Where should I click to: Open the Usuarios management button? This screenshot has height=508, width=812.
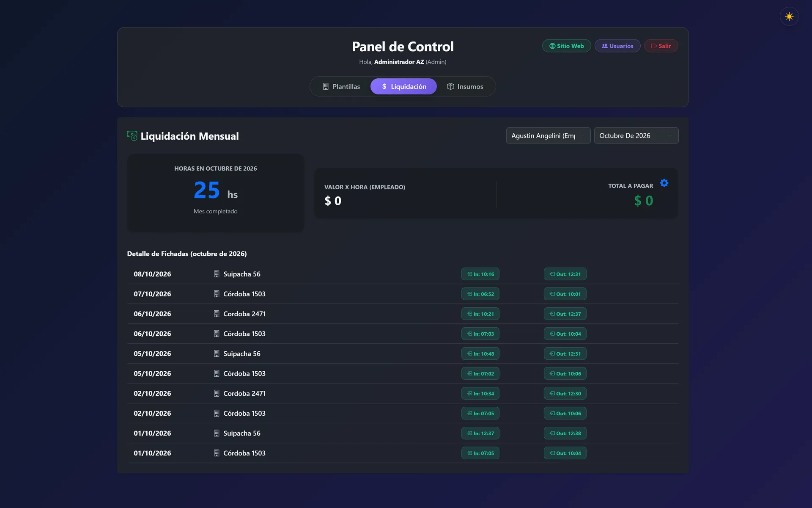617,46
